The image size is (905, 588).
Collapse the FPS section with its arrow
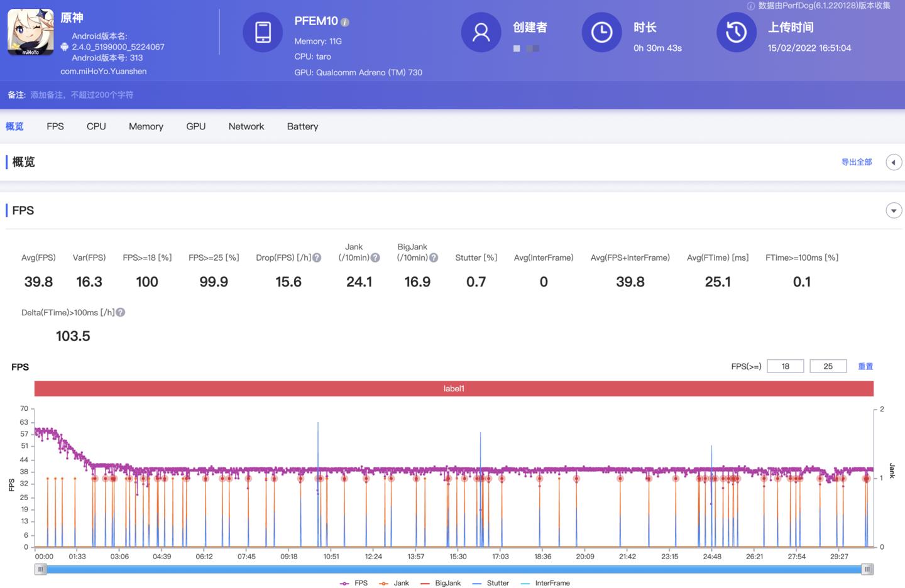pyautogui.click(x=894, y=210)
